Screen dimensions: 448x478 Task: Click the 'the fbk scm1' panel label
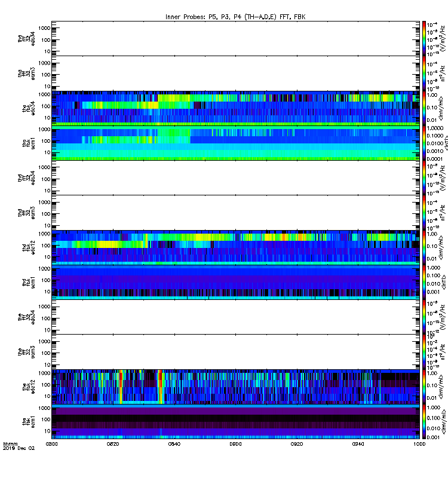[29, 422]
